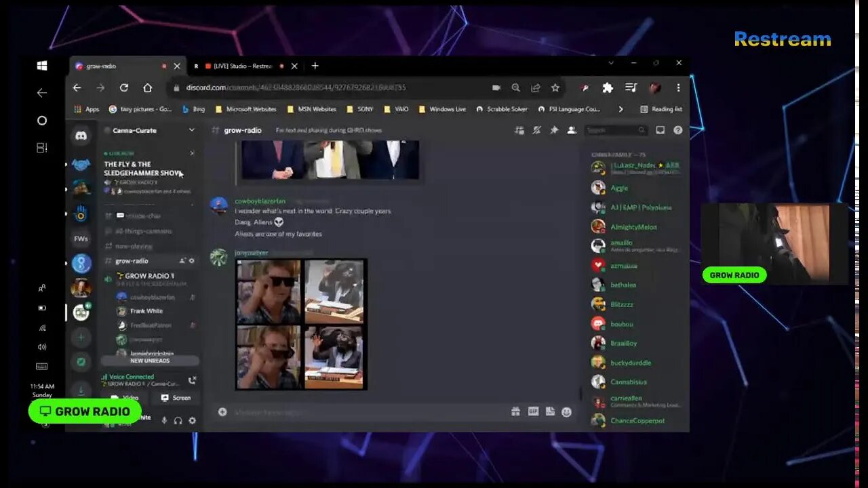Click Chrome zoom magnifier icon
This screenshot has height=488, width=868.
coord(516,87)
